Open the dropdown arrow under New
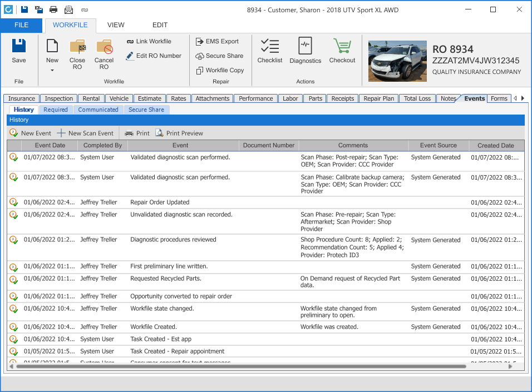The height and width of the screenshot is (392, 532). (52, 70)
